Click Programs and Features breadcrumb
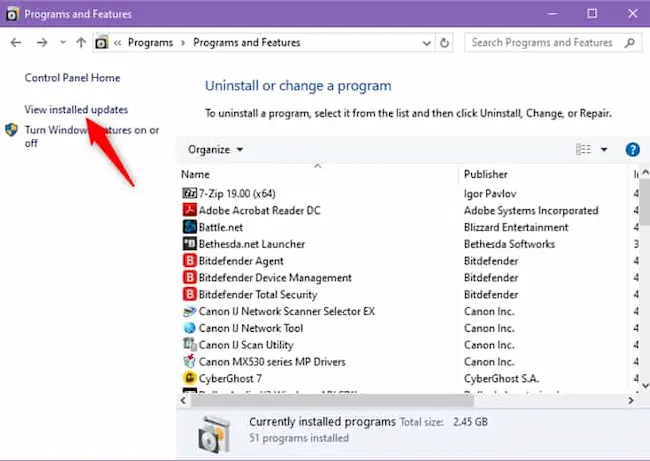The height and width of the screenshot is (461, 650). tap(247, 43)
